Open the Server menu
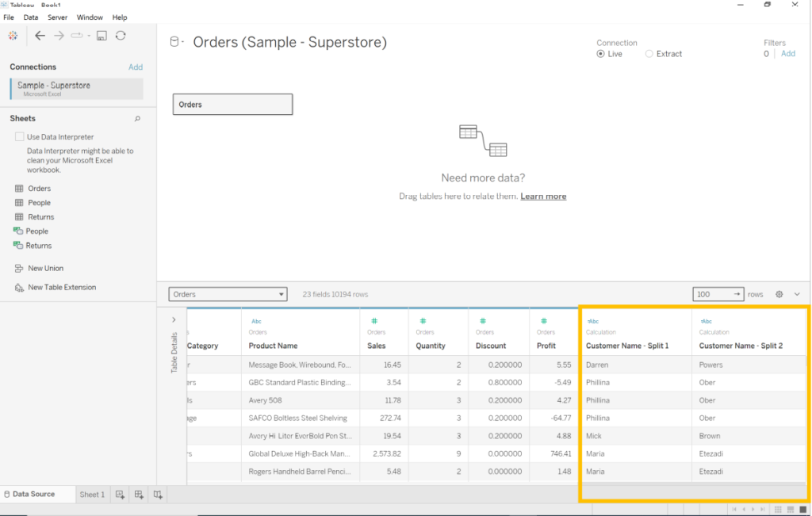This screenshot has height=516, width=812. click(57, 17)
